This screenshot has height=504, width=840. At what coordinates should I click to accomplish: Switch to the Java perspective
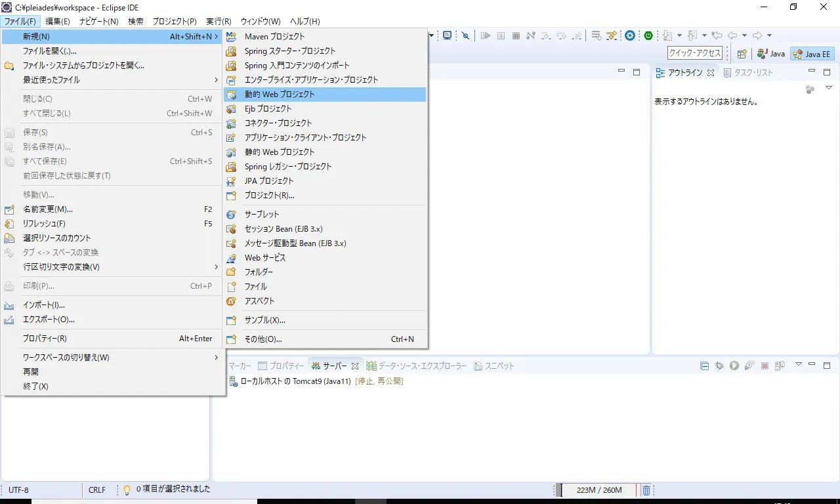pos(771,54)
